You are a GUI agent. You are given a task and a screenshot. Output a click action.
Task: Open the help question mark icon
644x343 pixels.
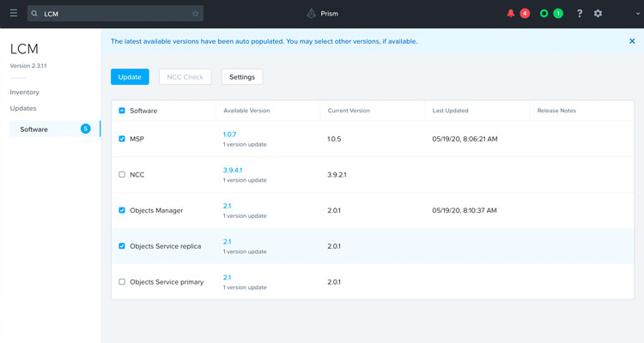[x=580, y=14]
